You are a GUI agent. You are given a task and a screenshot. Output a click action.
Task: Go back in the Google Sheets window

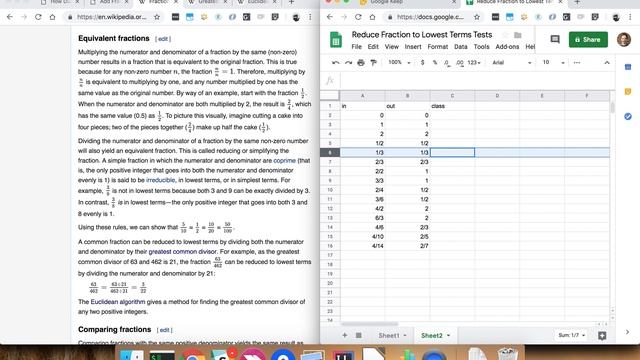(x=330, y=17)
